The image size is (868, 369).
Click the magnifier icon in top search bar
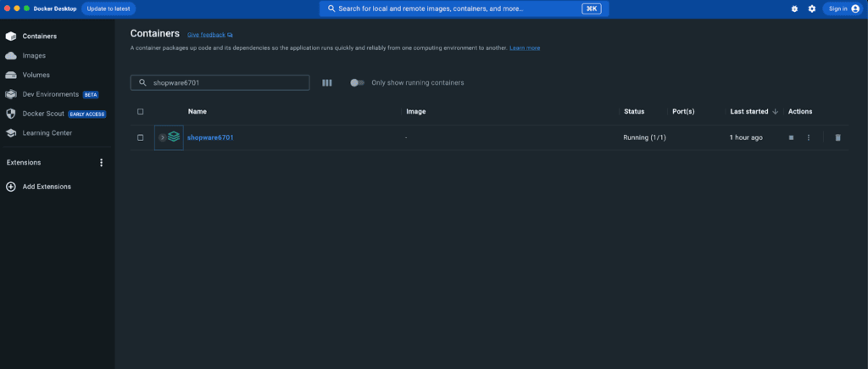pyautogui.click(x=331, y=8)
